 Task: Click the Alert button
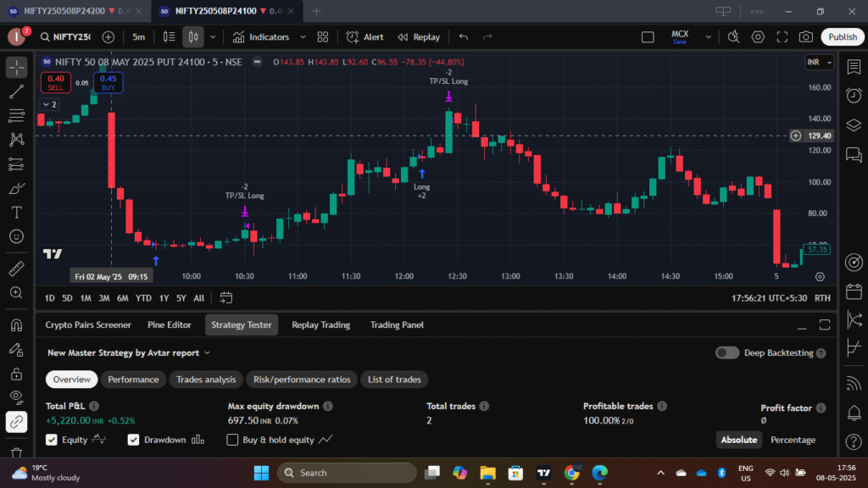coord(364,37)
